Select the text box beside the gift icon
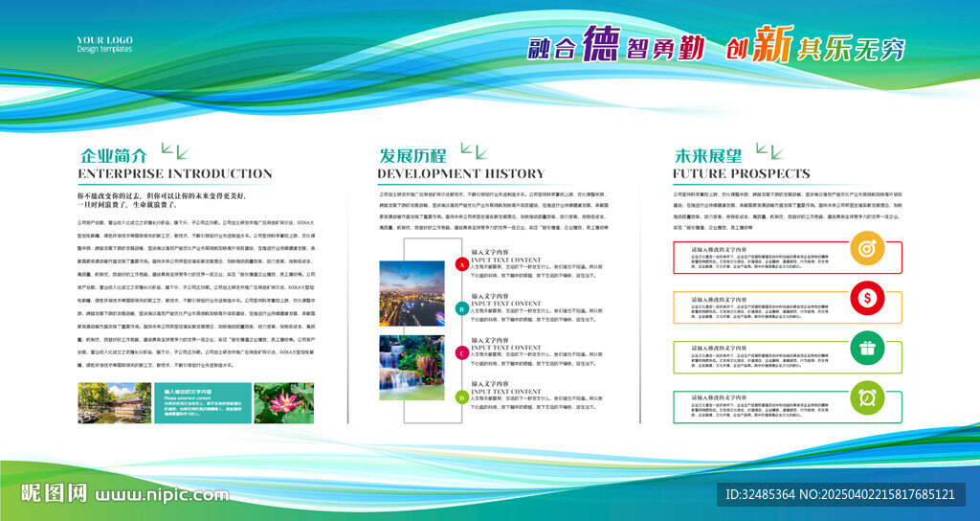The height and width of the screenshot is (521, 980). pyautogui.click(x=788, y=357)
